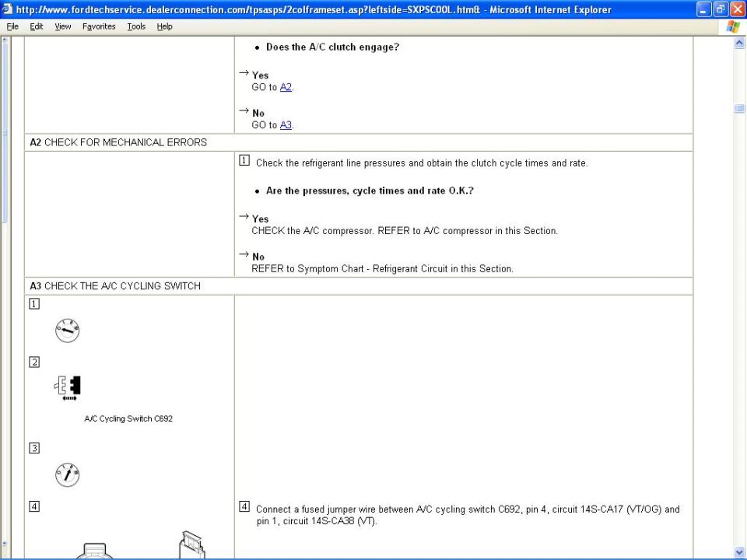
Task: Click the scroll down arrow of the page scrollbar
Action: (739, 551)
